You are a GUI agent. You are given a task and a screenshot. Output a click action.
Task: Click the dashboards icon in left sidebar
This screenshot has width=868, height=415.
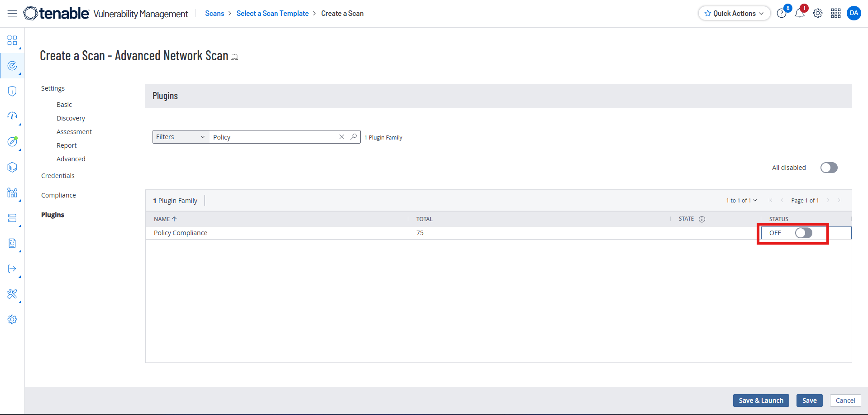point(12,41)
